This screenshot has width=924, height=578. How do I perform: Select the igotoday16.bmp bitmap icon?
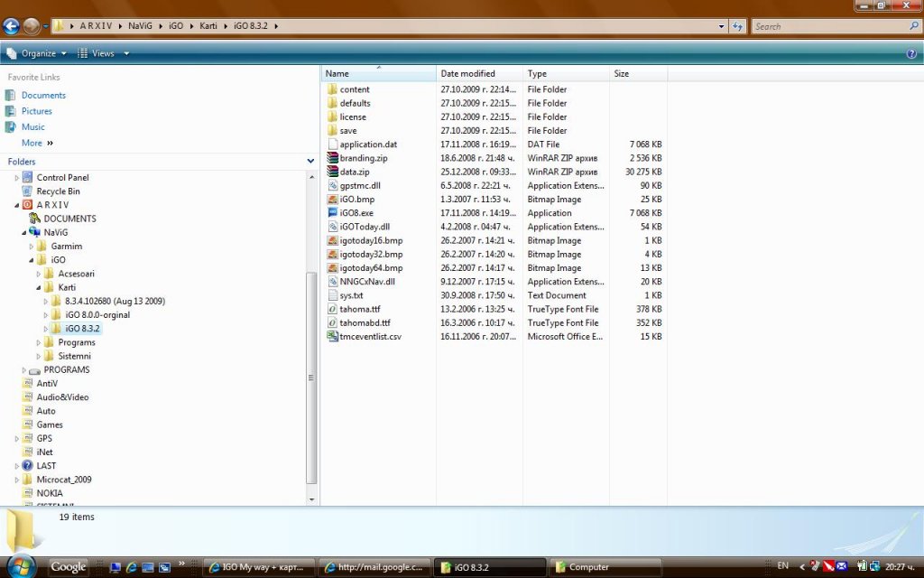[332, 240]
